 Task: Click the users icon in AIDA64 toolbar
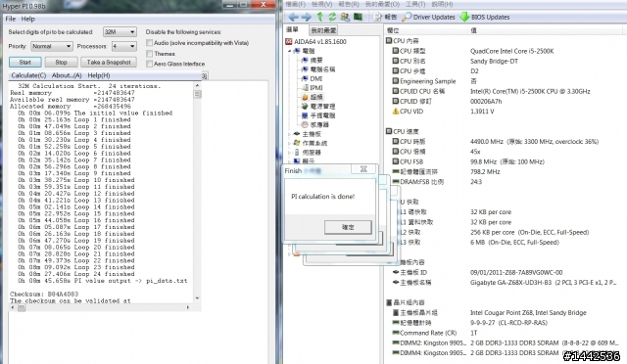345,17
